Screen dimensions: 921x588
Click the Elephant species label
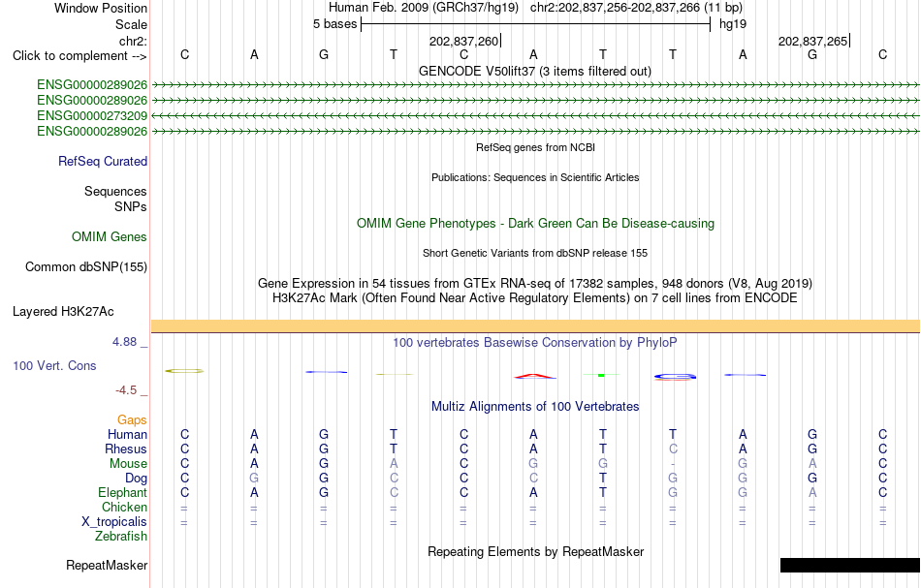(x=122, y=493)
